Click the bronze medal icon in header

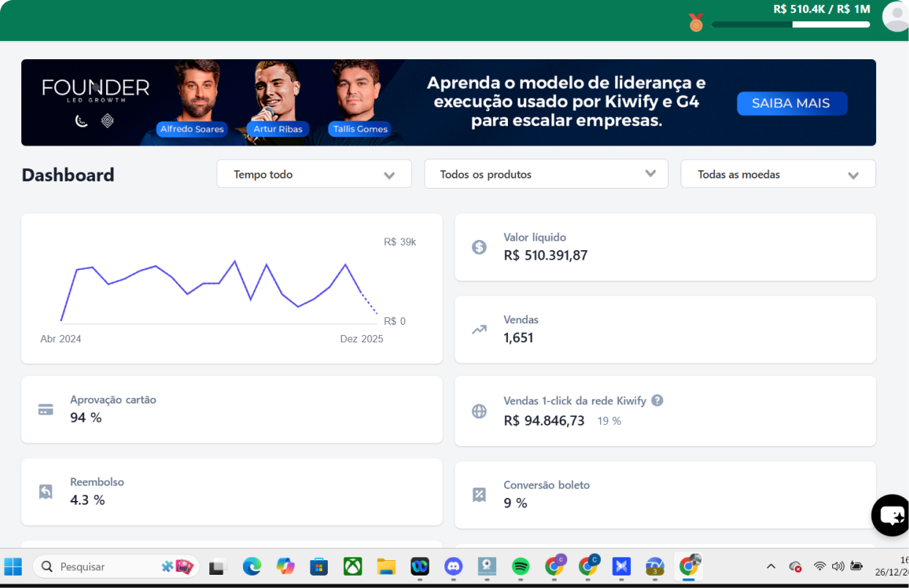point(695,23)
